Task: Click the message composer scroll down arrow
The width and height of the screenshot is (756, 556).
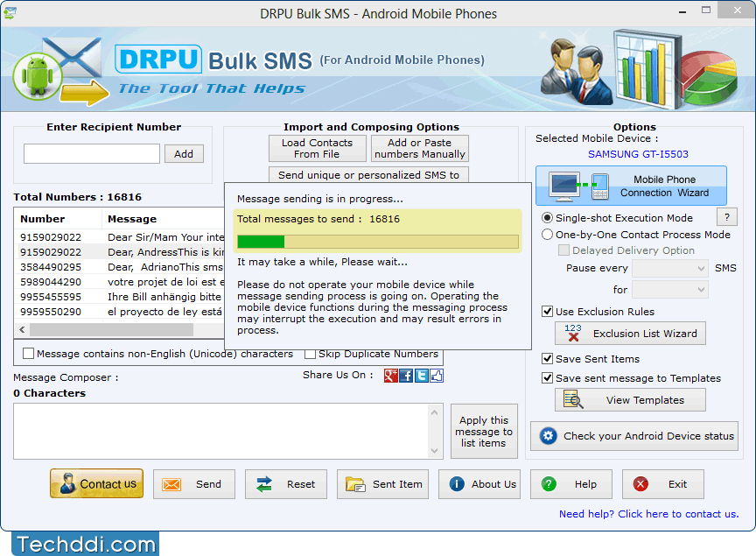Action: pyautogui.click(x=434, y=451)
